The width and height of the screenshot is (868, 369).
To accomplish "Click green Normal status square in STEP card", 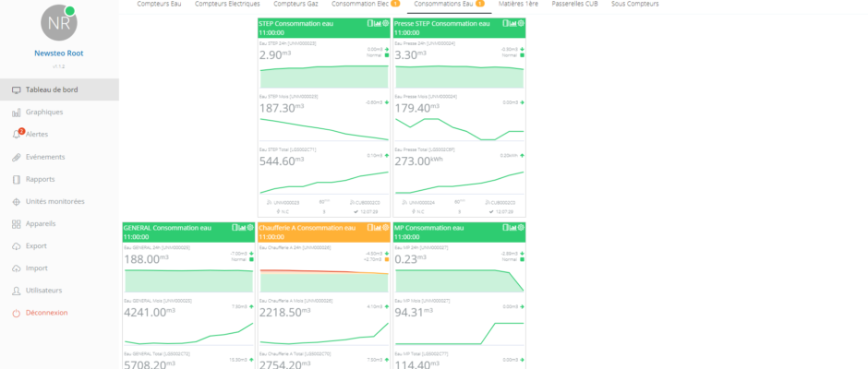I will [386, 55].
